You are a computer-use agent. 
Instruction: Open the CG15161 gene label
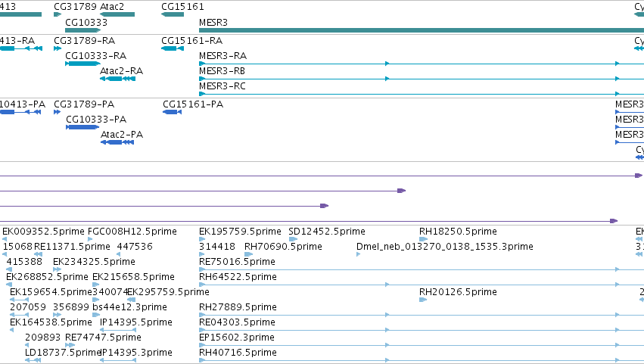click(182, 7)
